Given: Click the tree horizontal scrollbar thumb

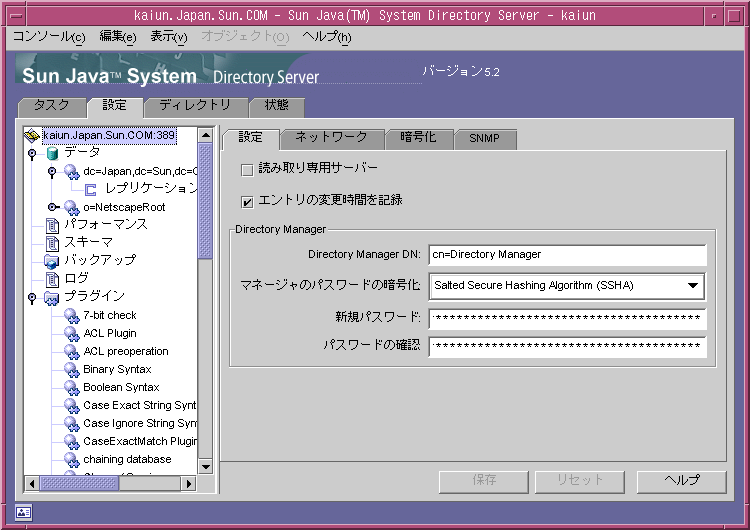Looking at the screenshot, I should click(79, 484).
